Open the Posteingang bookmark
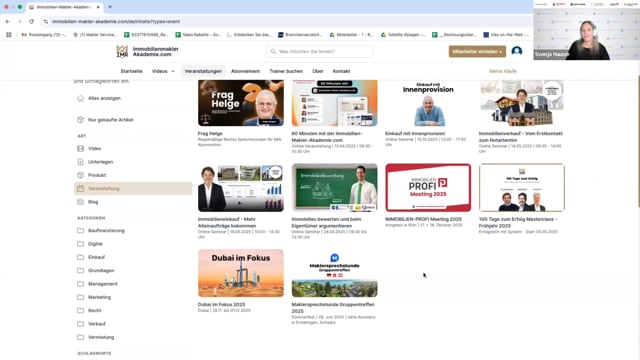 point(44,35)
